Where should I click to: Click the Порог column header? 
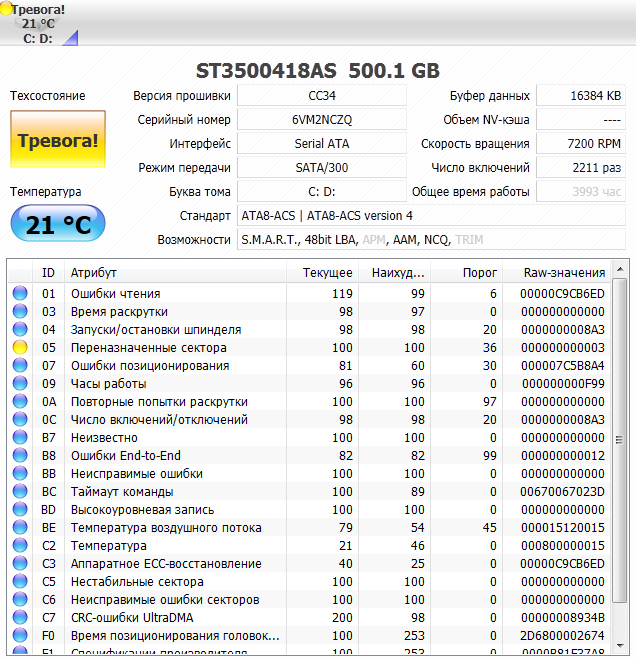(x=467, y=273)
